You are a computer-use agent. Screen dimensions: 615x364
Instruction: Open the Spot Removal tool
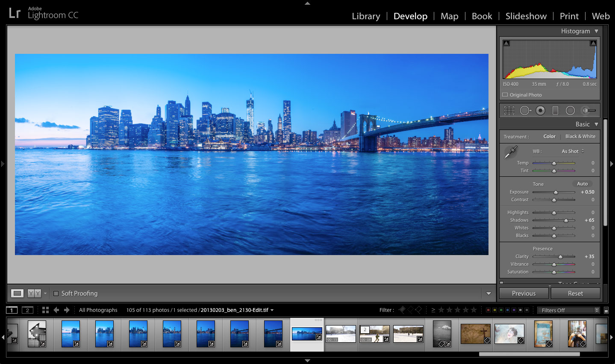[525, 110]
